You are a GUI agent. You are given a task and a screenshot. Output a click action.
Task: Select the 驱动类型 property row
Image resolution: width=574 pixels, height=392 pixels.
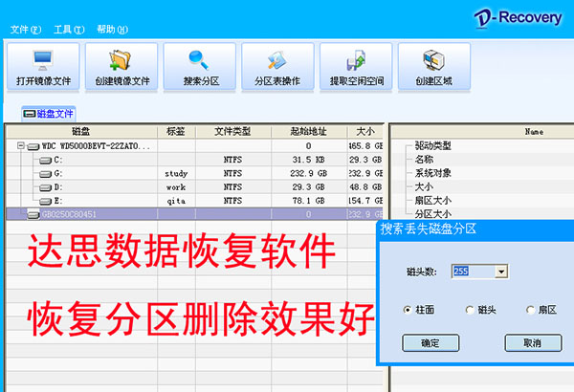click(x=433, y=145)
